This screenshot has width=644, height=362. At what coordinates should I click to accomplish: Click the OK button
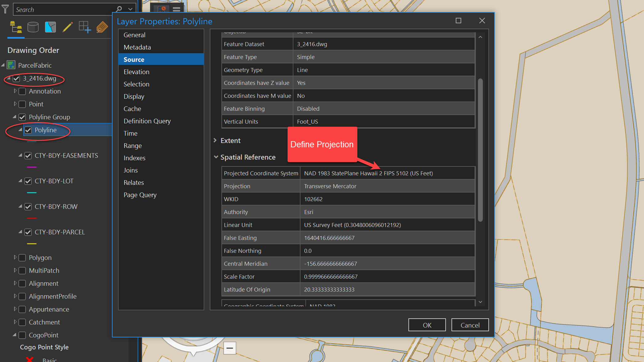point(427,325)
